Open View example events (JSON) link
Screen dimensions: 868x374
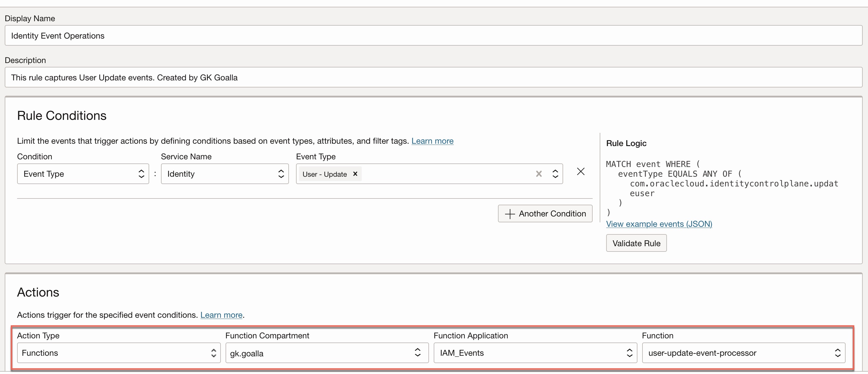pos(659,224)
